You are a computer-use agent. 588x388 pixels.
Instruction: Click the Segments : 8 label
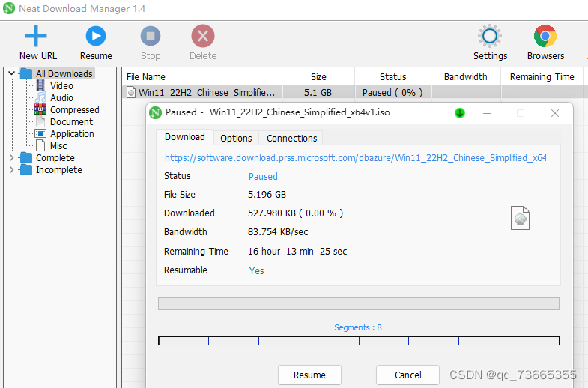[x=358, y=327]
